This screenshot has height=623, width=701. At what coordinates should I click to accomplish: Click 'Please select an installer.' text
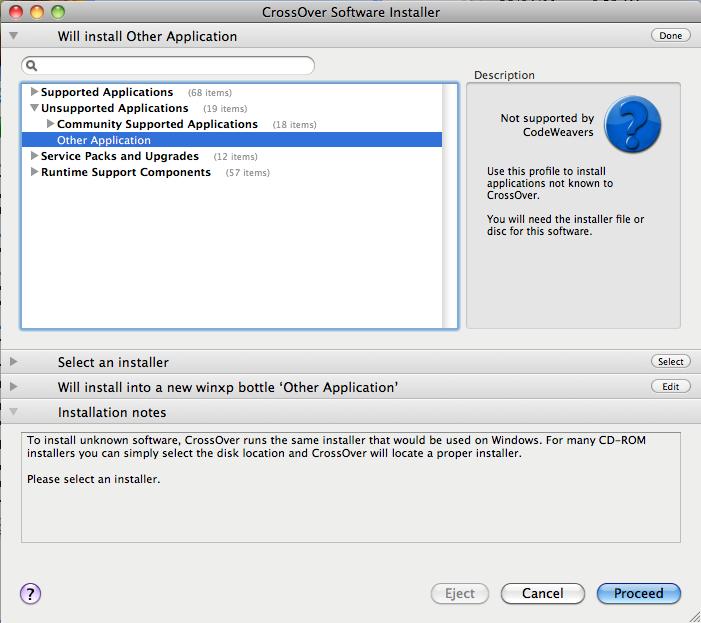[93, 479]
